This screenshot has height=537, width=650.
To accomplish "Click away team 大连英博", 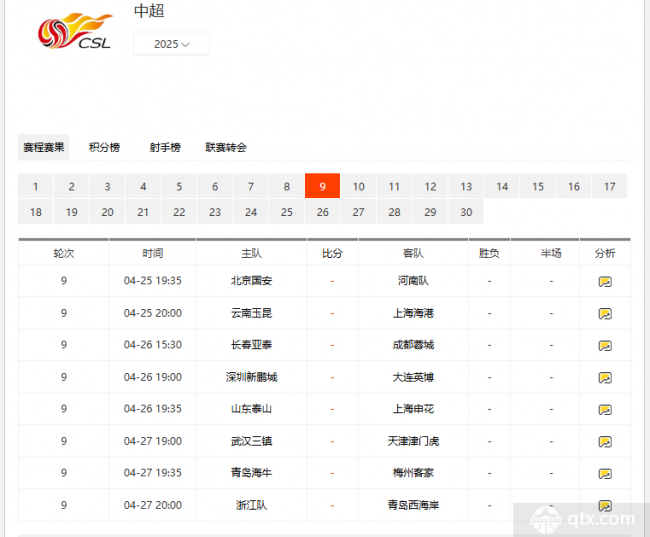I will [413, 377].
